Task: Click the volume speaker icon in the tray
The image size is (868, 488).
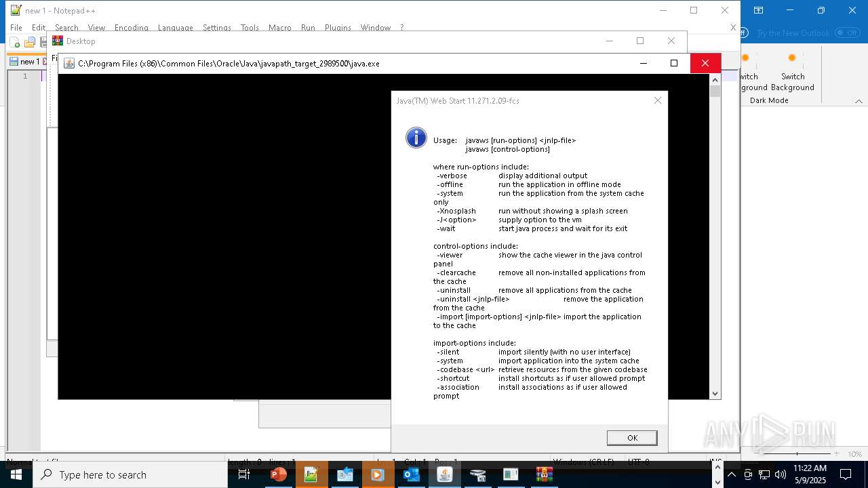Action: click(x=781, y=474)
